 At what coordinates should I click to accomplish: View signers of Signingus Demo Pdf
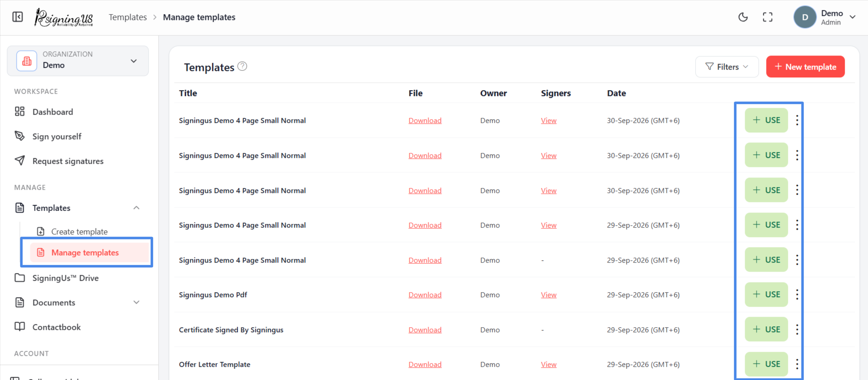pos(548,294)
